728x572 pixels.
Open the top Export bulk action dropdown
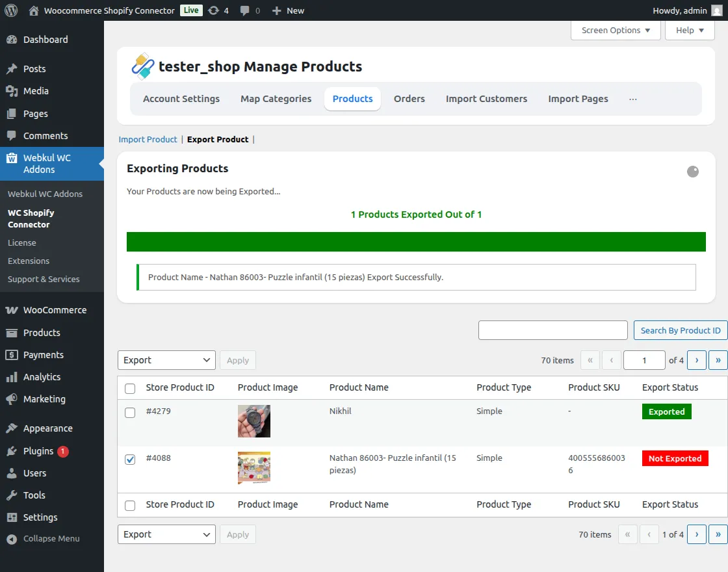pos(166,360)
